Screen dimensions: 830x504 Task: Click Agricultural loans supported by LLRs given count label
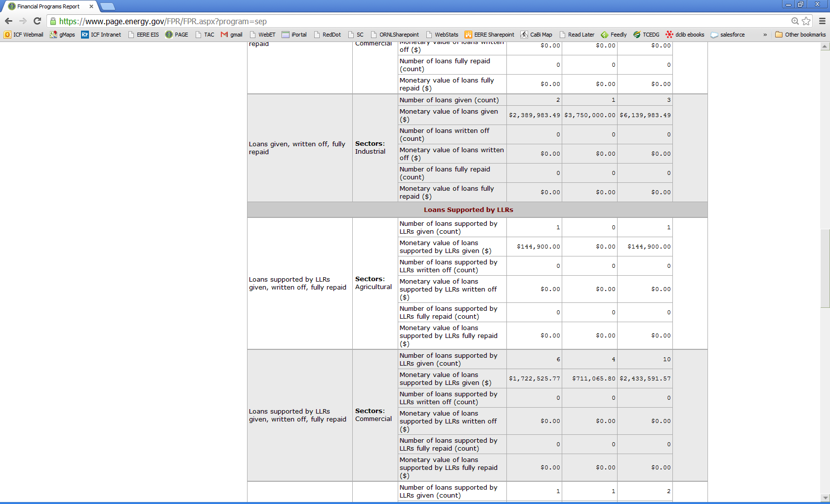449,227
